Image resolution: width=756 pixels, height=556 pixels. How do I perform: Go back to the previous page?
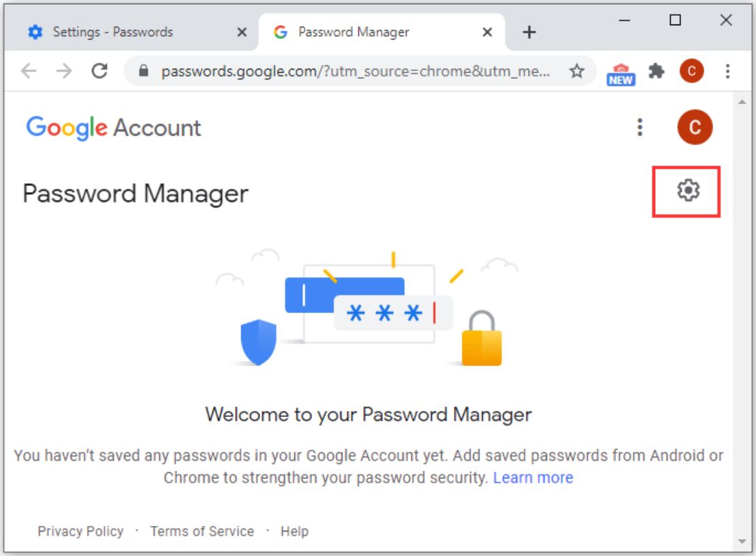(x=29, y=71)
